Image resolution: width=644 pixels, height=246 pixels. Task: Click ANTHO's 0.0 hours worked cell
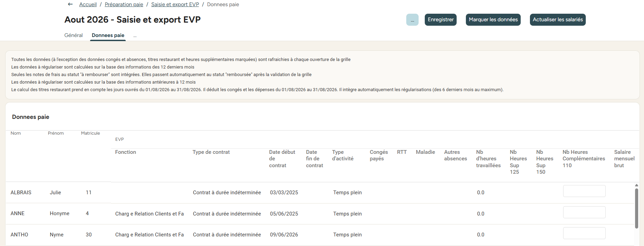pos(481,235)
